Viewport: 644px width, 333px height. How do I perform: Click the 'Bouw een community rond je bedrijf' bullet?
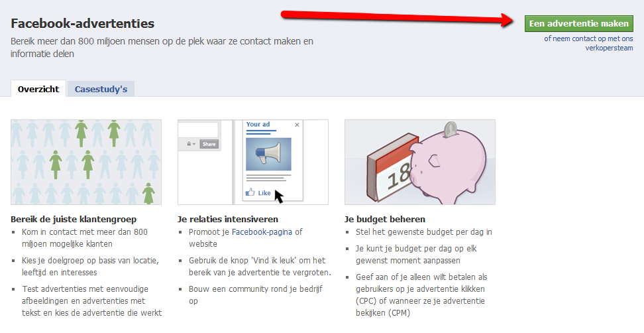tap(256, 295)
